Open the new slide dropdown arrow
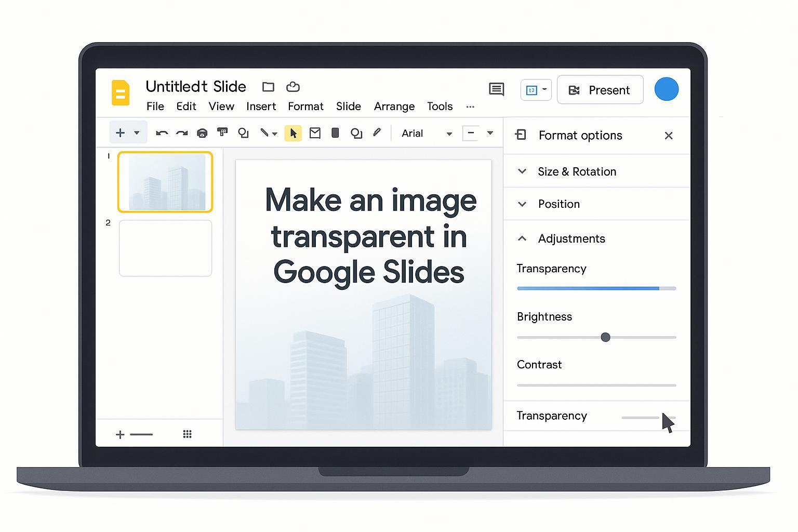The image size is (798, 532). click(x=137, y=133)
